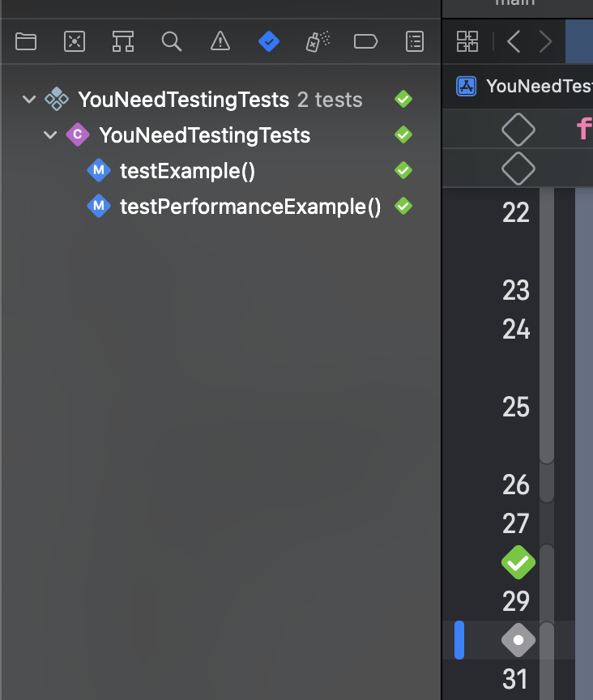593x700 pixels.
Task: Open the Breakpoint navigator icon
Action: [366, 41]
